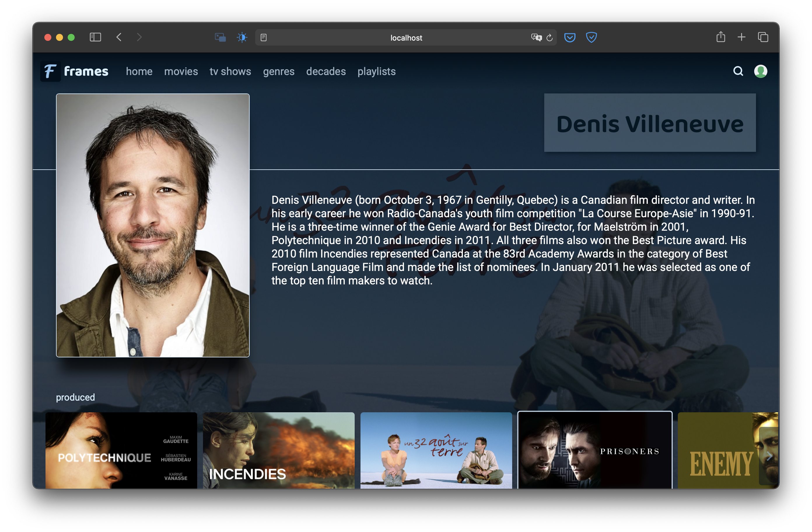
Task: Click the browser back arrow
Action: coord(119,37)
